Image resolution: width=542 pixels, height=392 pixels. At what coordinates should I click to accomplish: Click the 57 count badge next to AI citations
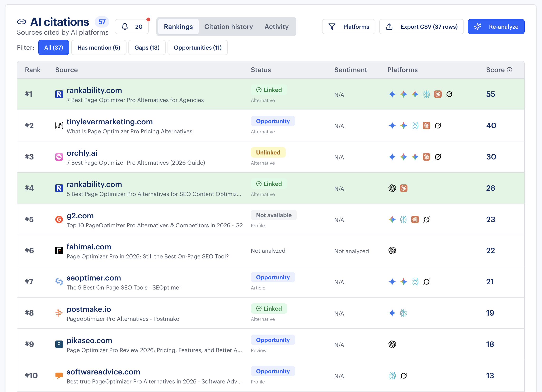pos(102,22)
